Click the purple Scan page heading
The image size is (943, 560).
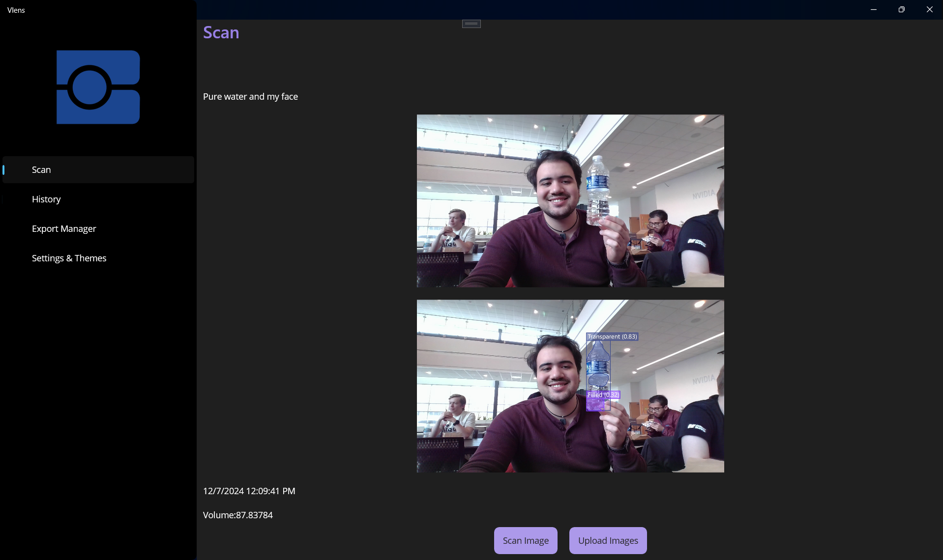coord(221,32)
